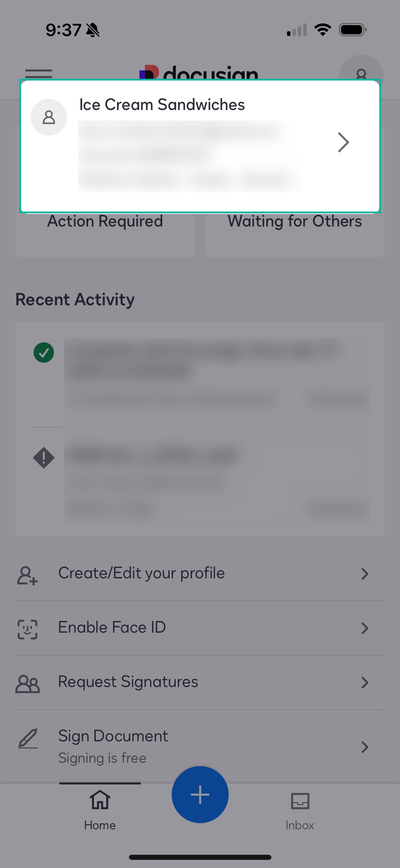The image size is (400, 868).
Task: Tap the warning diamond alert icon
Action: (x=44, y=458)
